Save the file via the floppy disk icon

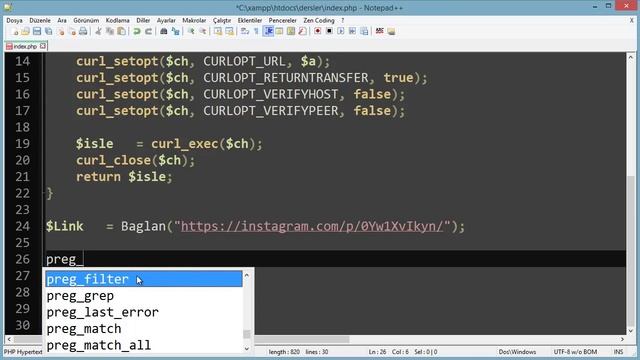point(37,31)
